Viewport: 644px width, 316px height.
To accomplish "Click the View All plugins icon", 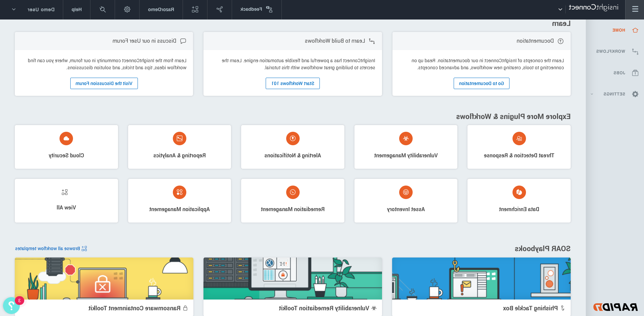I will click(65, 192).
